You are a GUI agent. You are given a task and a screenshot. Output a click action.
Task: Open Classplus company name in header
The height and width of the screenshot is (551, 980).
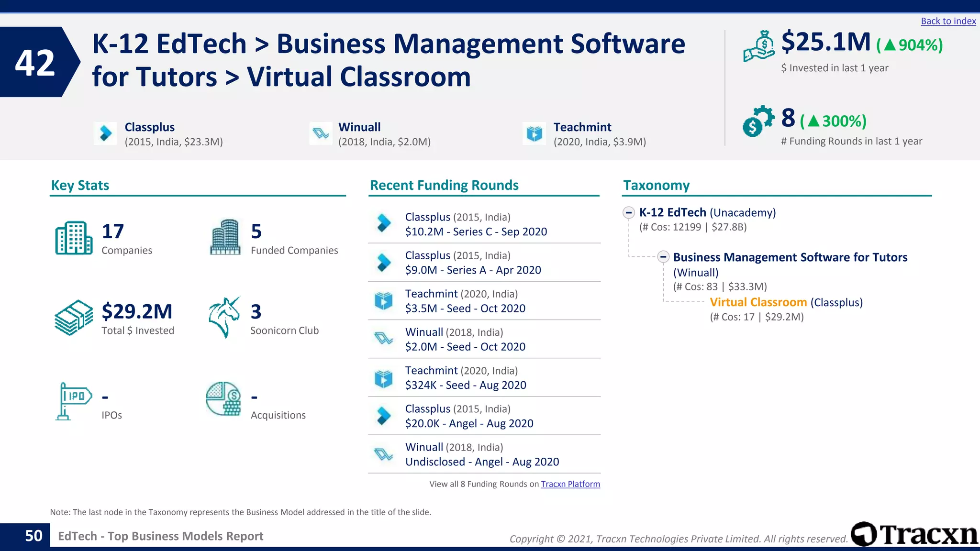pos(150,127)
